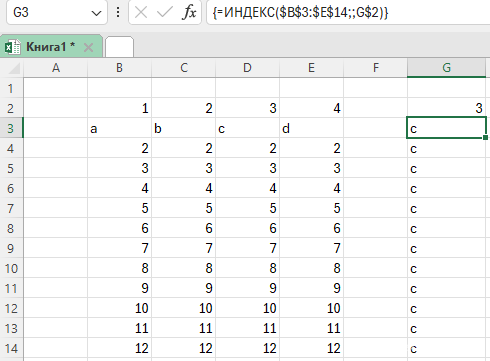Click cell C2 containing 2
Viewport: 490px width, 361px height.
pos(184,108)
